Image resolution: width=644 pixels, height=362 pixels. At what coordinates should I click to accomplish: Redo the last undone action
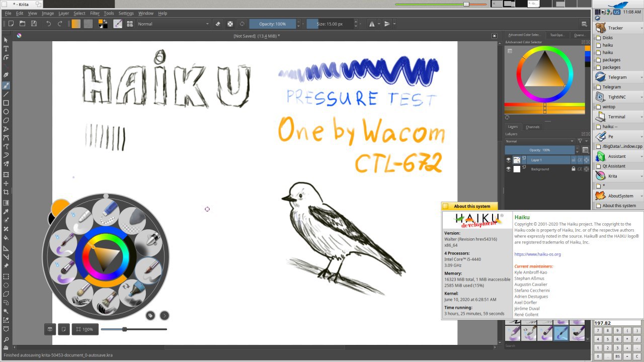point(60,24)
